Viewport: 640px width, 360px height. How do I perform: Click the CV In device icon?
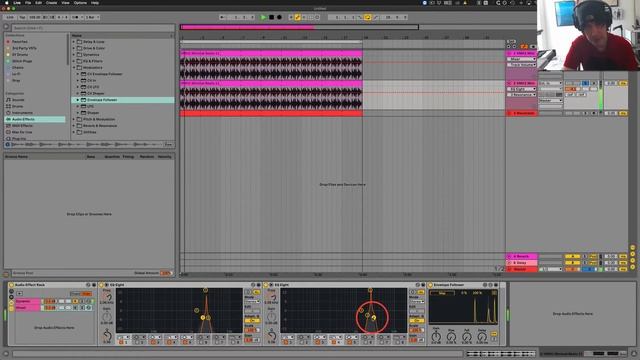tap(83, 80)
